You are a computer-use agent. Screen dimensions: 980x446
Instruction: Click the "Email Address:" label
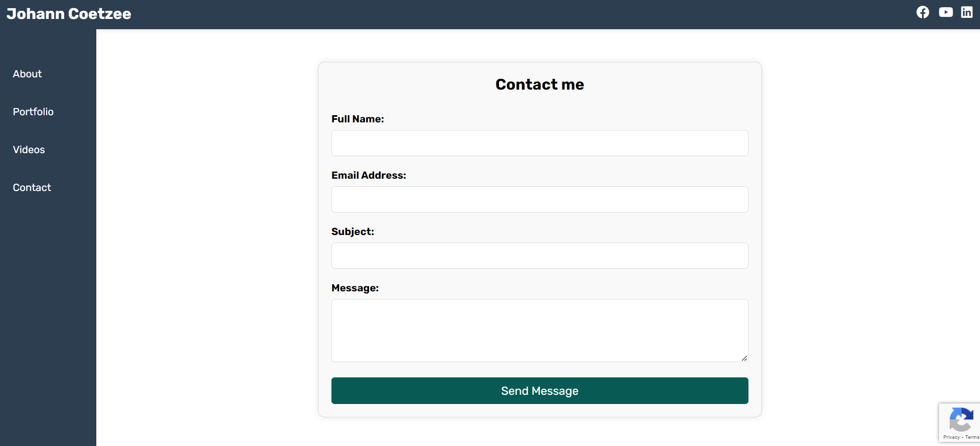369,175
